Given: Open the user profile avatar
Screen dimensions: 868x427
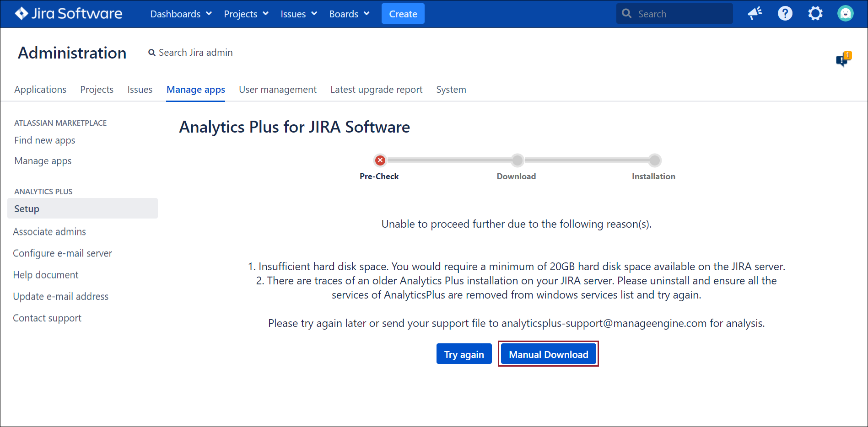Looking at the screenshot, I should [845, 14].
